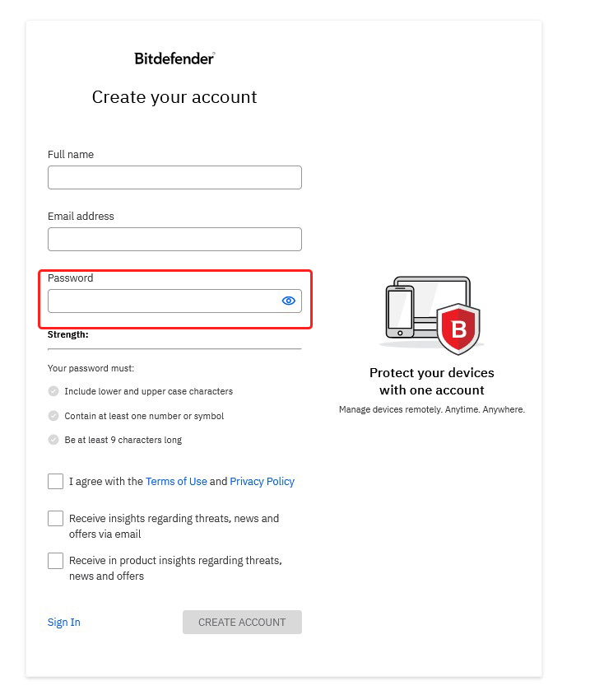Click the devices shield illustration
Image resolution: width=590 pixels, height=700 pixels.
click(432, 315)
